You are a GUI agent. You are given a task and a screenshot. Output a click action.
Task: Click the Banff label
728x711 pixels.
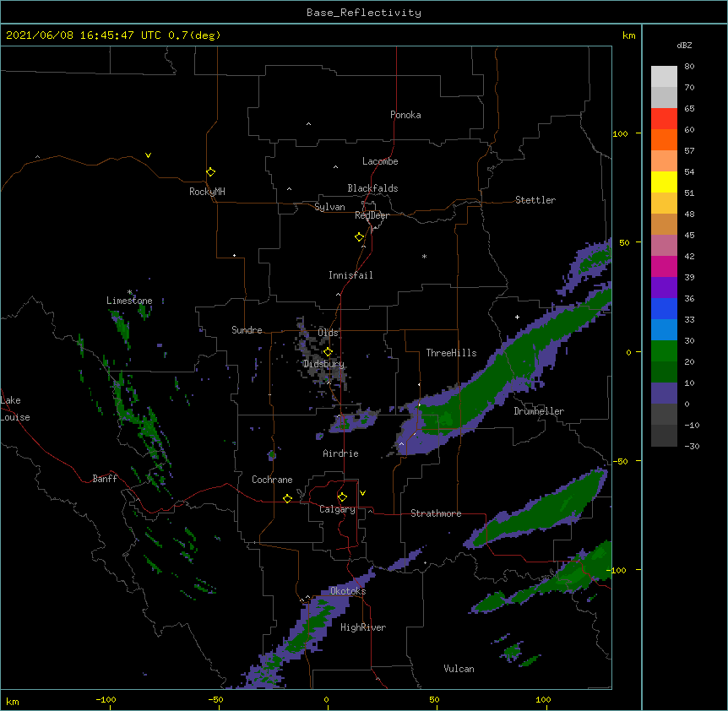click(x=105, y=479)
